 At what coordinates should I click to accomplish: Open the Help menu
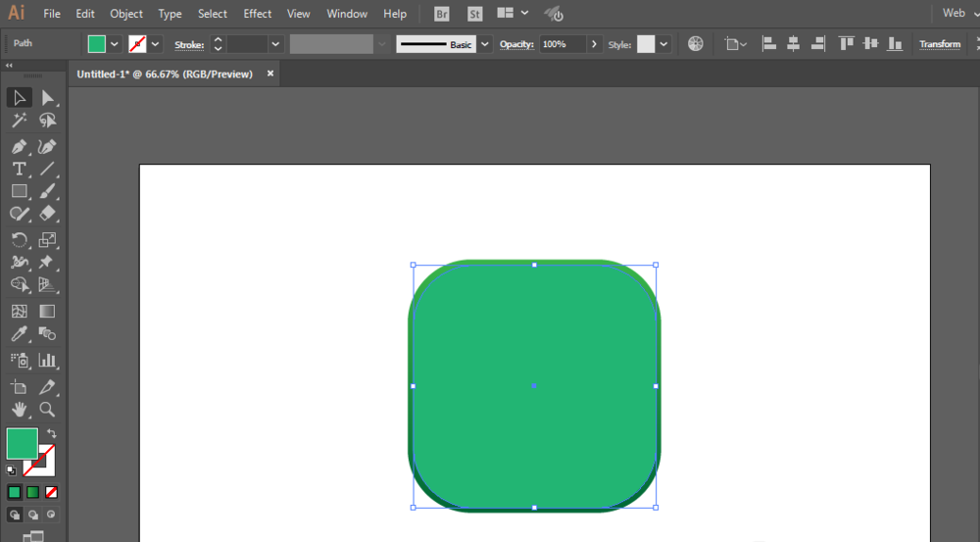tap(395, 14)
